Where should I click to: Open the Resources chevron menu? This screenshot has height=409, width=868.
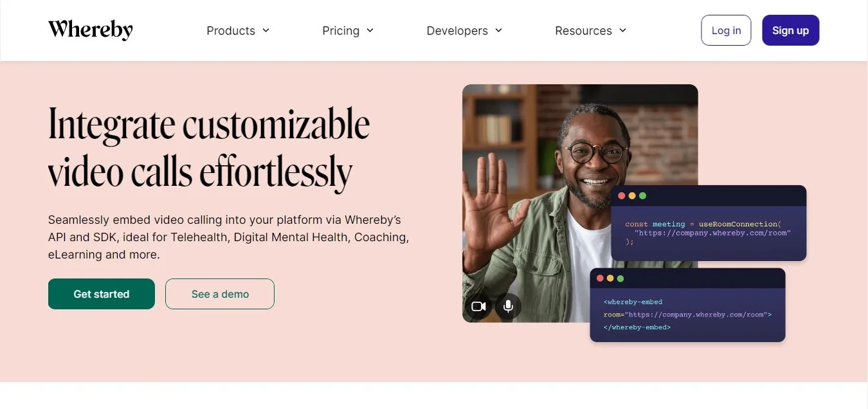coord(622,30)
